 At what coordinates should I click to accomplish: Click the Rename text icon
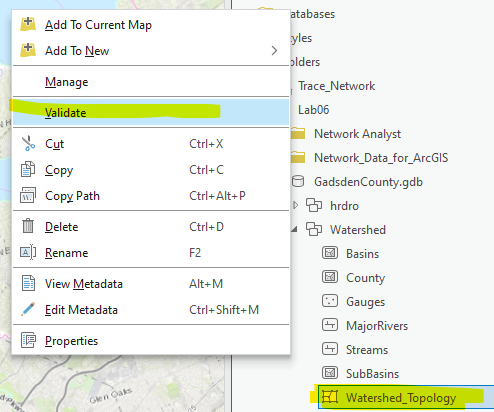(28, 252)
